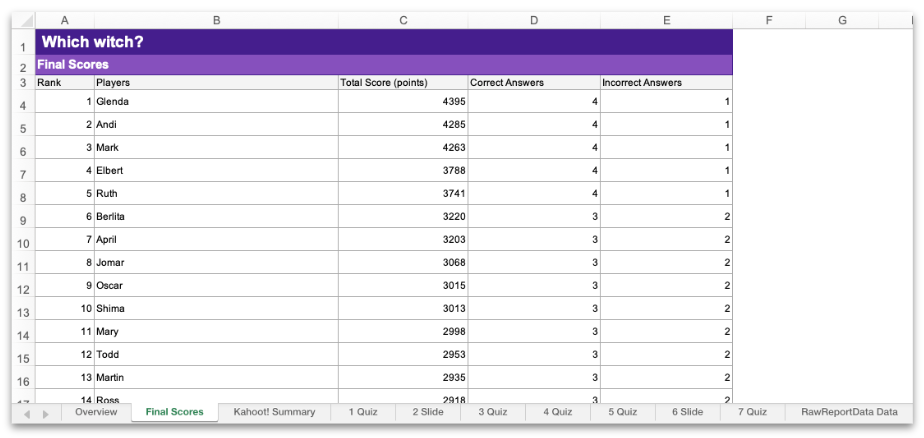Click the Total Score (points) header cell
Screen dimensions: 924x438
tap(403, 82)
